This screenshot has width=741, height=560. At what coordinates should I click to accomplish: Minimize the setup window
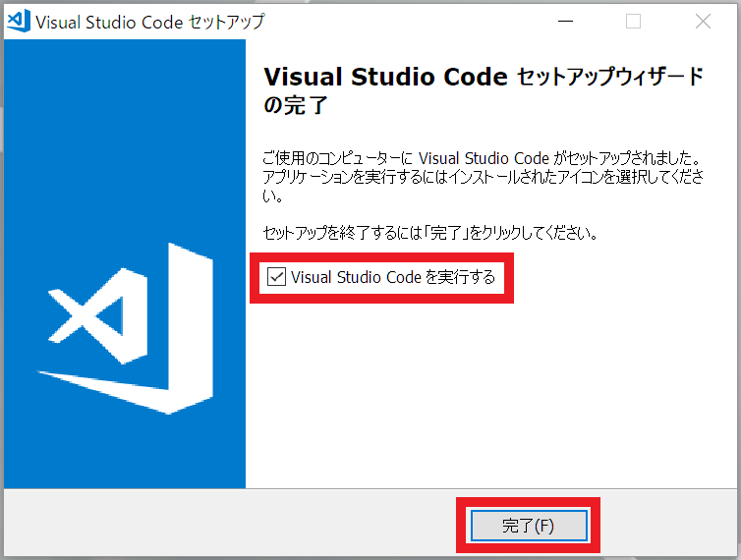coord(565,22)
